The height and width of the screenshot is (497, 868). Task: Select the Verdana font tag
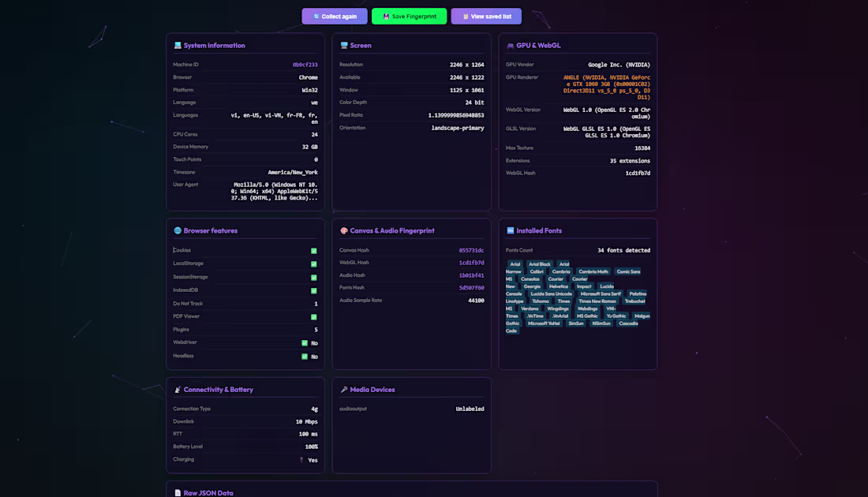tap(529, 308)
